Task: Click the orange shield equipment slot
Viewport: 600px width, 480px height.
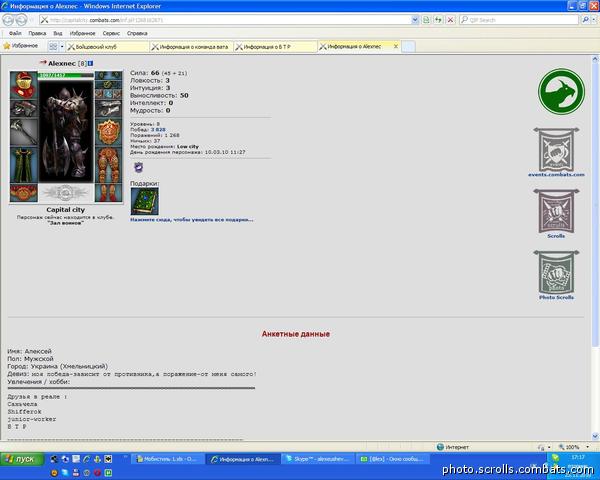Action: (x=109, y=132)
